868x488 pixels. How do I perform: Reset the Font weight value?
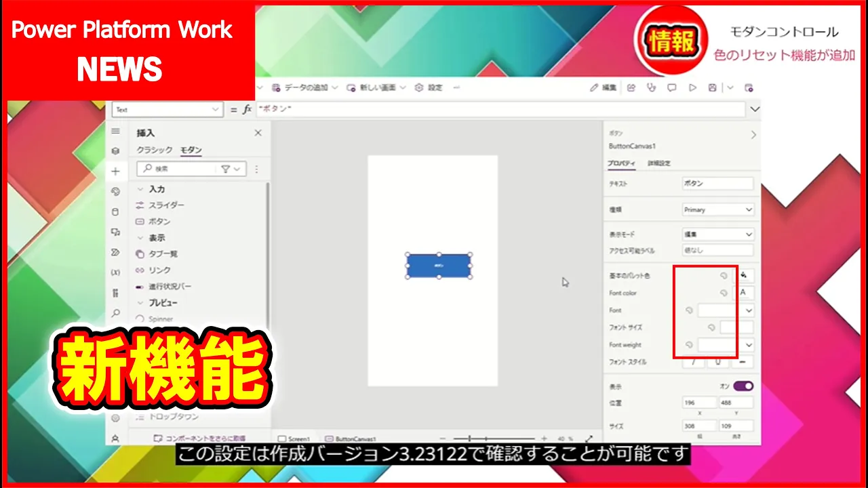(x=689, y=344)
